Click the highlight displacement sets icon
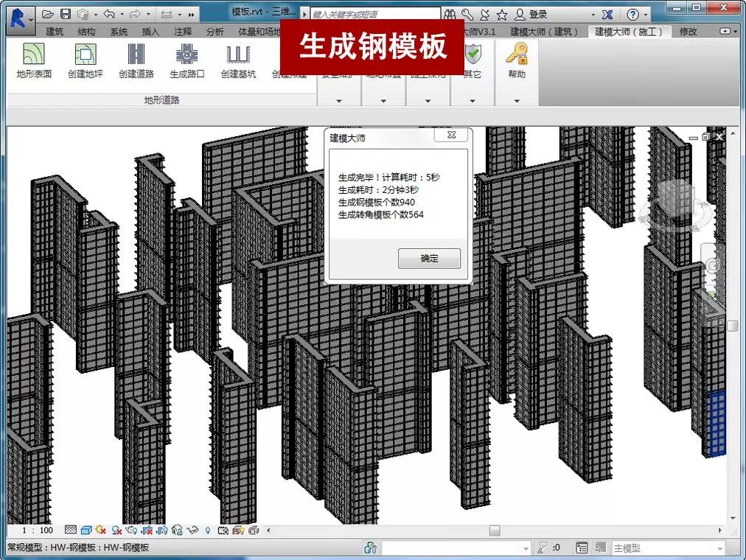This screenshot has height=560, width=746. click(x=254, y=530)
